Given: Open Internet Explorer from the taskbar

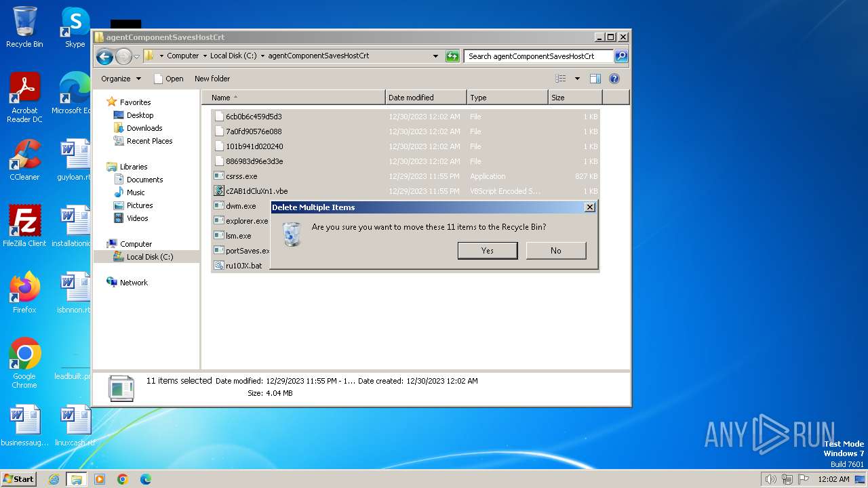Looking at the screenshot, I should 54,479.
